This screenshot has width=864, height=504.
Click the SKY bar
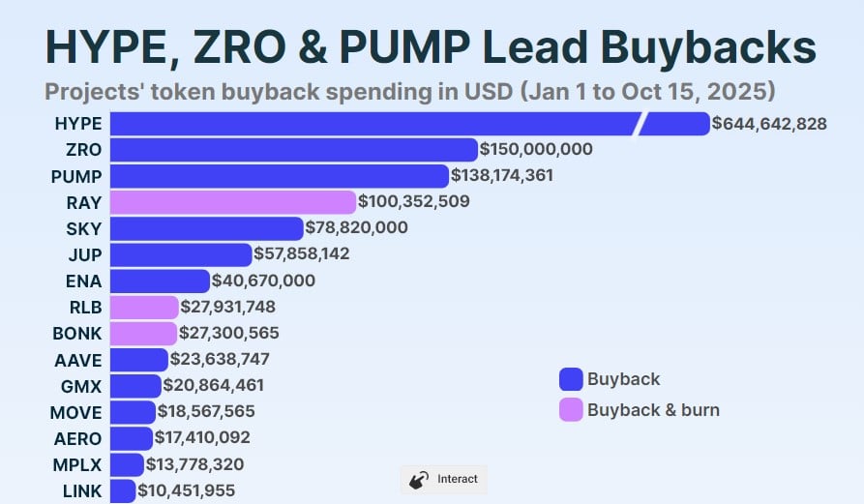coord(207,228)
